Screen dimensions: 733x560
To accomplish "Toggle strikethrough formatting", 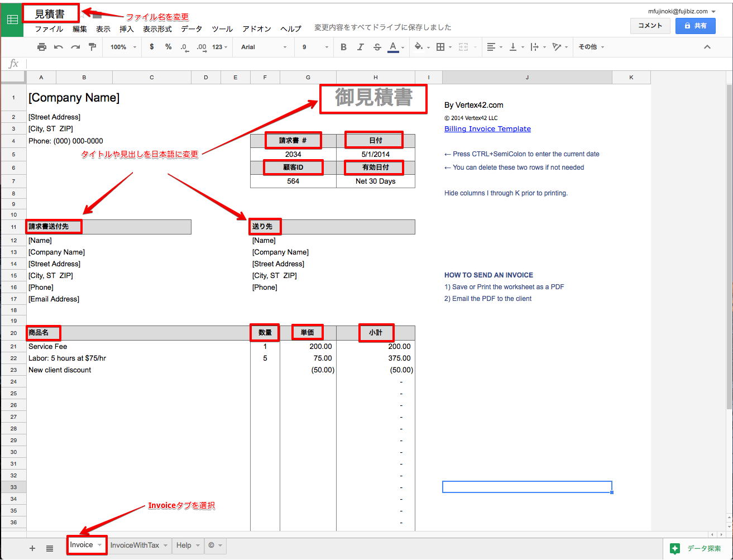I will [377, 47].
